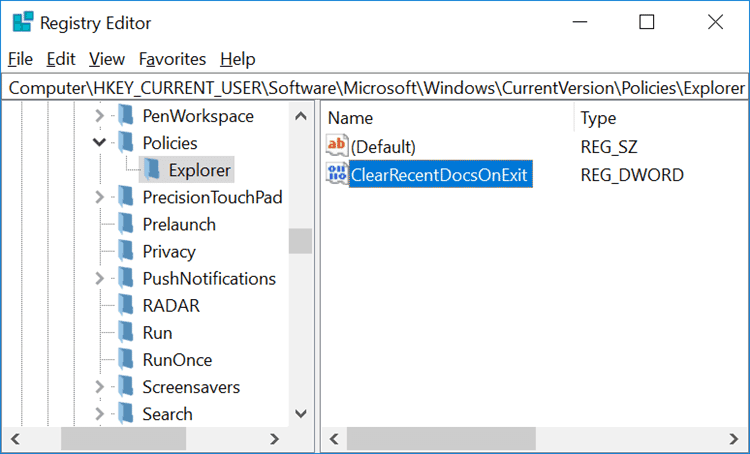Expand the PenWorkspace key
The width and height of the screenshot is (750, 454).
pyautogui.click(x=99, y=116)
